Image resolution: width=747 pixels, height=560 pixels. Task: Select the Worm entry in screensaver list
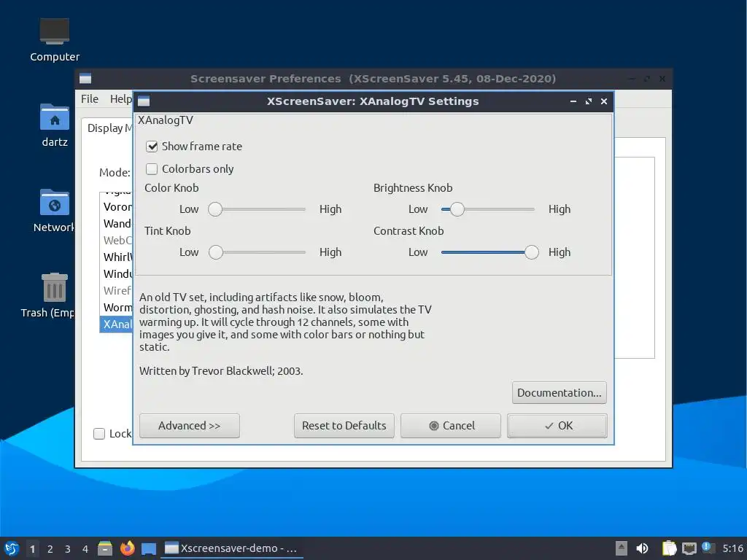pos(117,307)
